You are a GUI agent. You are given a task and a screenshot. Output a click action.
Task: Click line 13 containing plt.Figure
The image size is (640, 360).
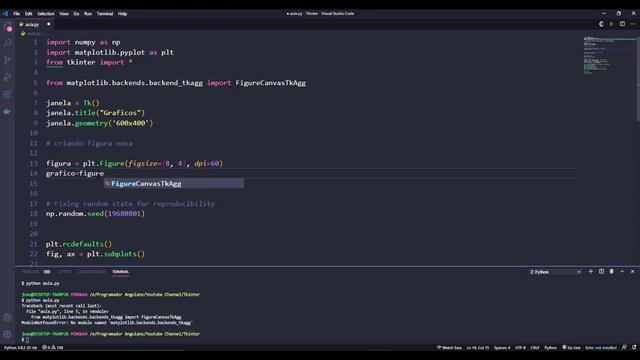(x=135, y=164)
